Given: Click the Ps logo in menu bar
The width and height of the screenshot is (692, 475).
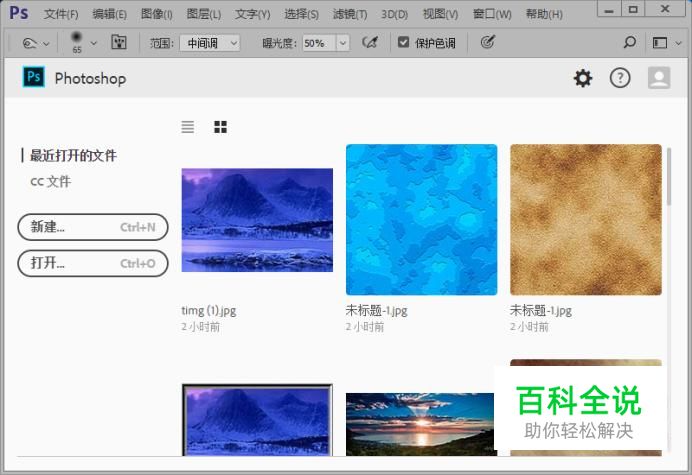Looking at the screenshot, I should pyautogui.click(x=19, y=13).
